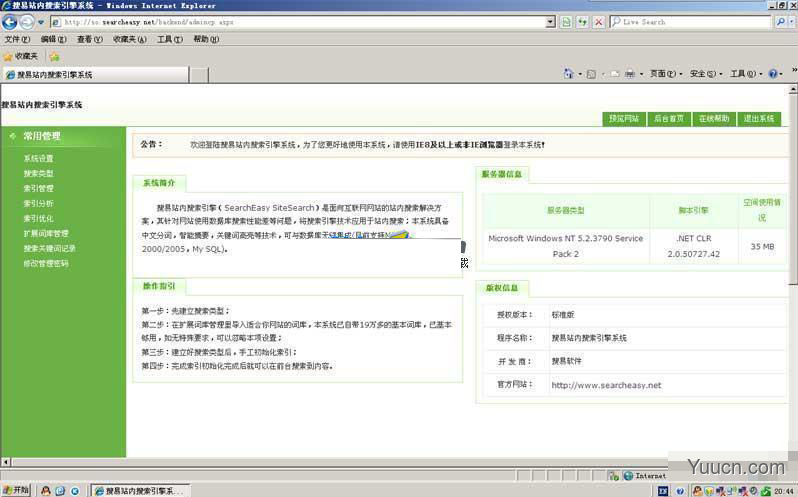Viewport: 798px width, 497px height.
Task: Open the address bar dropdown arrow
Action: (550, 22)
